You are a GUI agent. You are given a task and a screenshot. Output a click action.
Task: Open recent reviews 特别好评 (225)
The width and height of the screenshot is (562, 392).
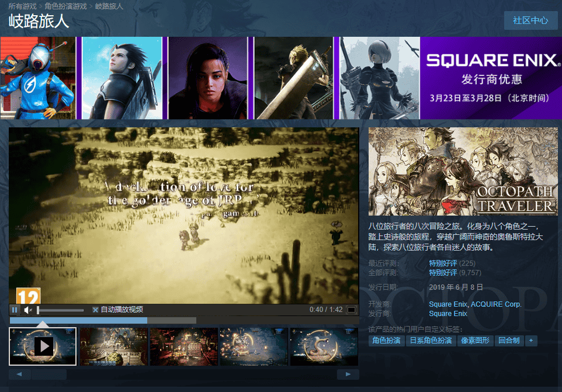click(x=452, y=263)
